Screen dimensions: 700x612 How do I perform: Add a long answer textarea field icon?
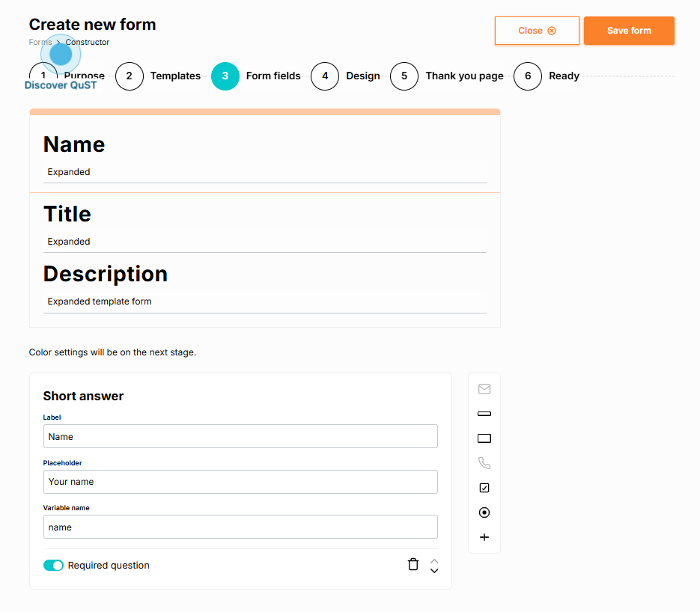[484, 438]
